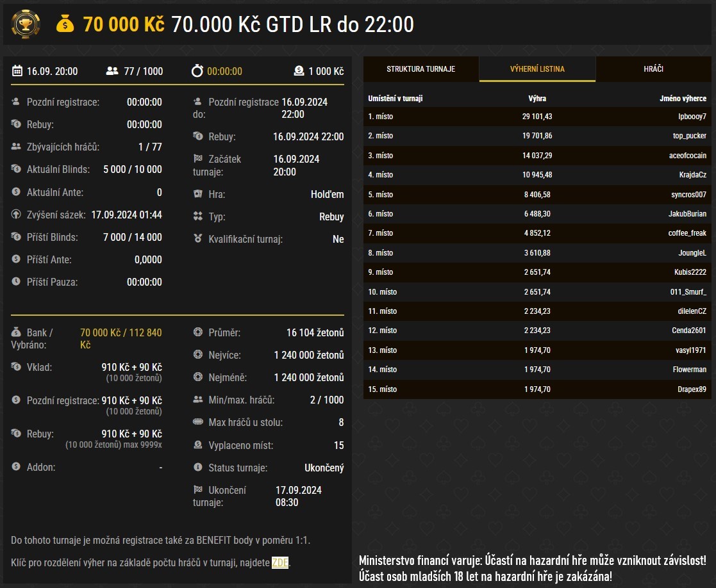Click the money bag prize icon
This screenshot has width=716, height=588.
pyautogui.click(x=65, y=24)
